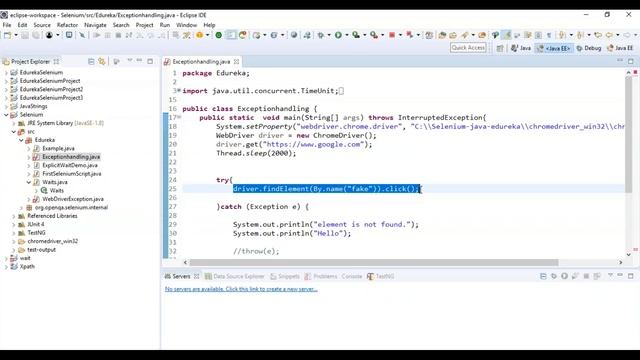The image size is (640, 360).
Task: Click the Resume debug toolbar icon
Action: point(97,35)
